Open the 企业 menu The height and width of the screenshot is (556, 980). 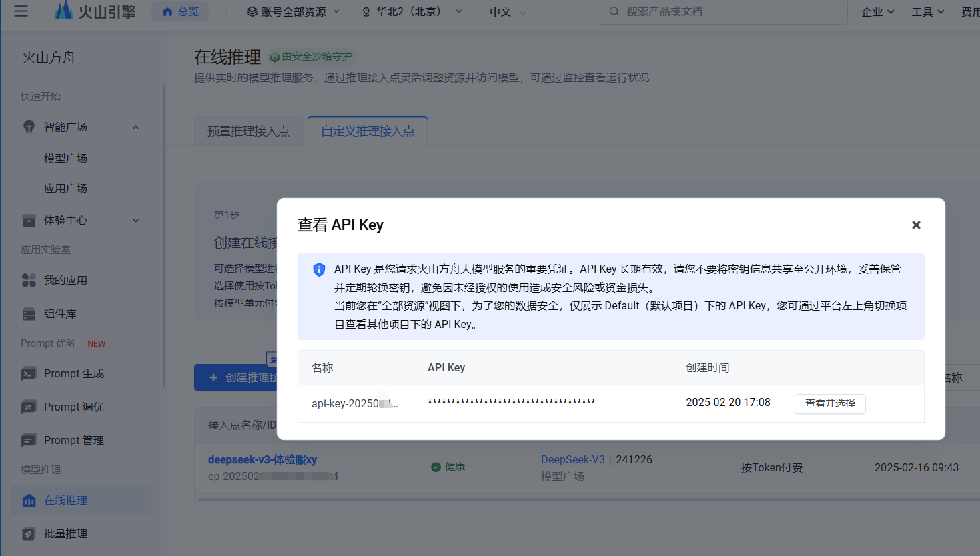877,12
